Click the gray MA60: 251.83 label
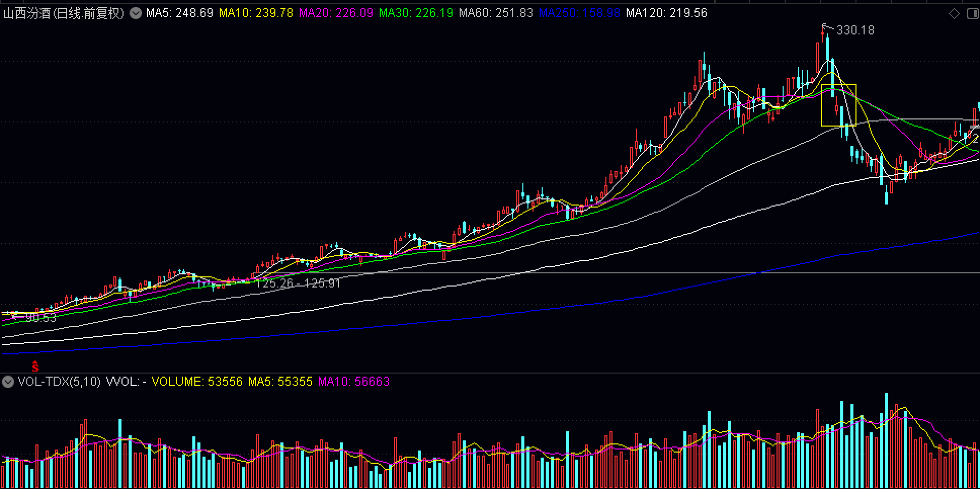Image resolution: width=980 pixels, height=489 pixels. click(496, 13)
